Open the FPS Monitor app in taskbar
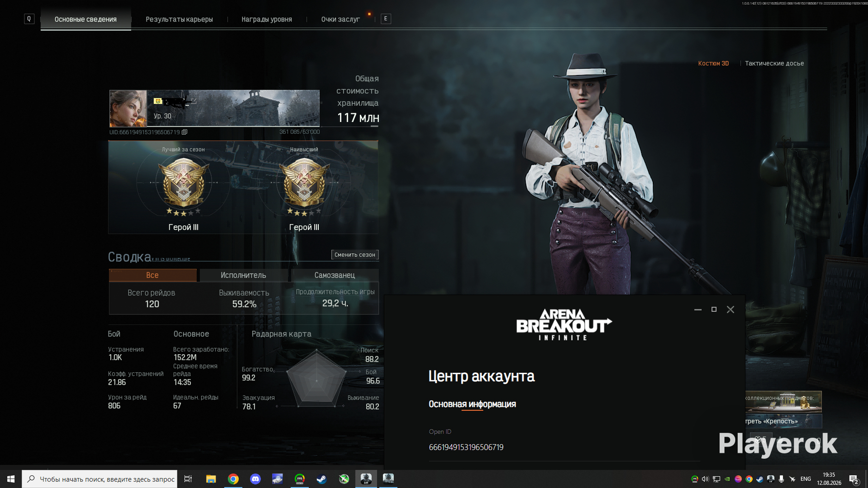The height and width of the screenshot is (488, 868). (300, 479)
